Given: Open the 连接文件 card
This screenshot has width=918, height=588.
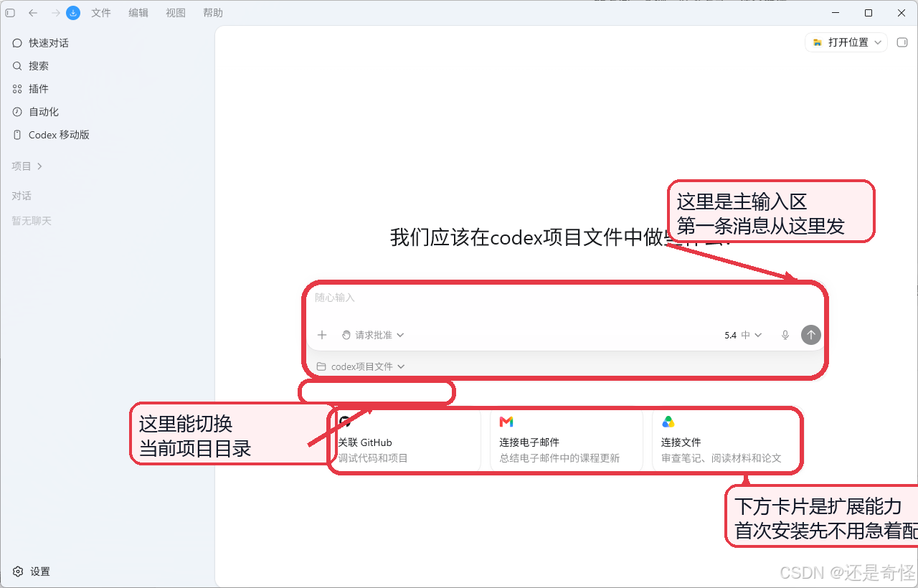Looking at the screenshot, I should pos(727,442).
